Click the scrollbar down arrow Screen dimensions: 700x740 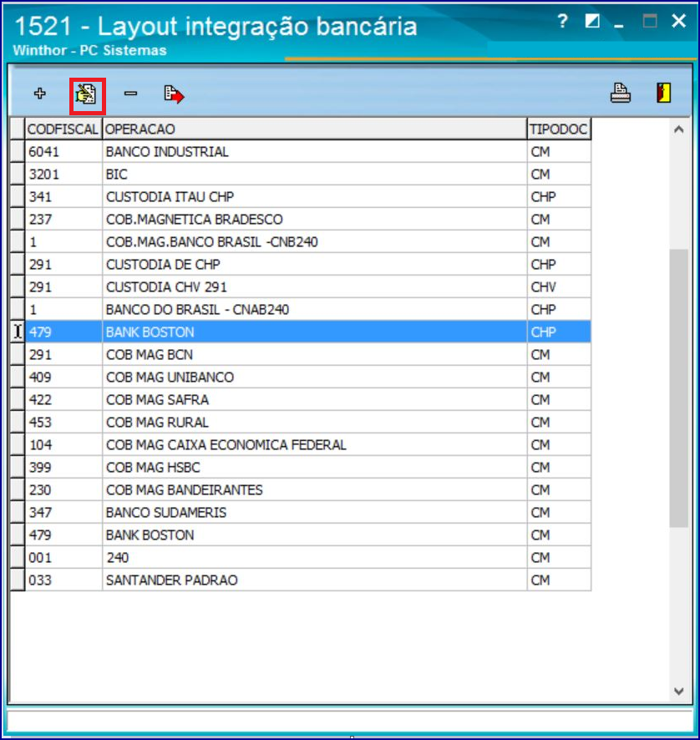point(679,692)
